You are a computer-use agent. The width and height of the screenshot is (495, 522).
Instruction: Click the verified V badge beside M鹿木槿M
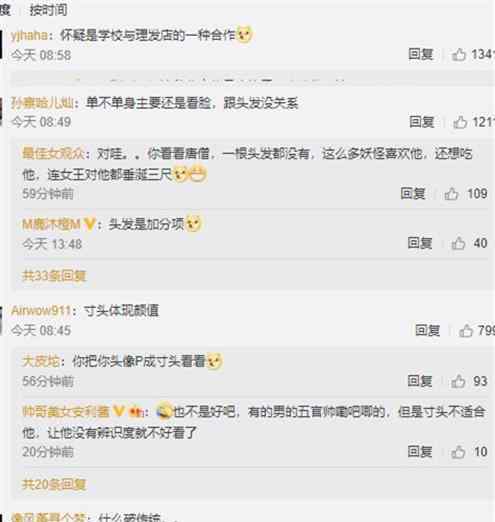click(x=89, y=224)
